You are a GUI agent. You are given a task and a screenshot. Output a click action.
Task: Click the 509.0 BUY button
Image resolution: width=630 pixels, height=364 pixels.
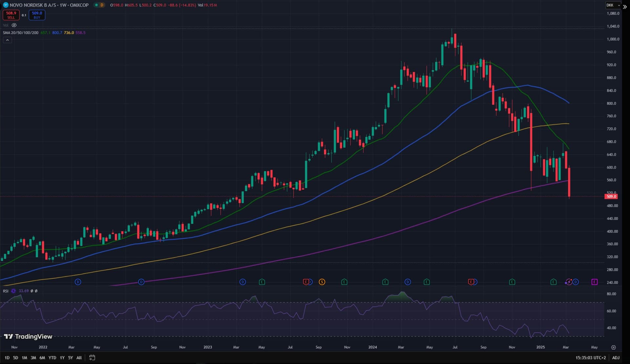(x=37, y=15)
